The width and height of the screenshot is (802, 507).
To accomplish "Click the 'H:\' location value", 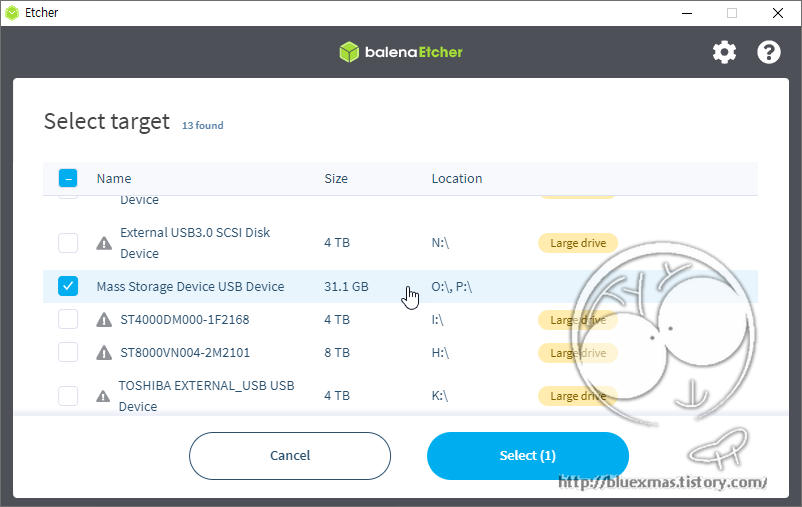I will [x=440, y=352].
